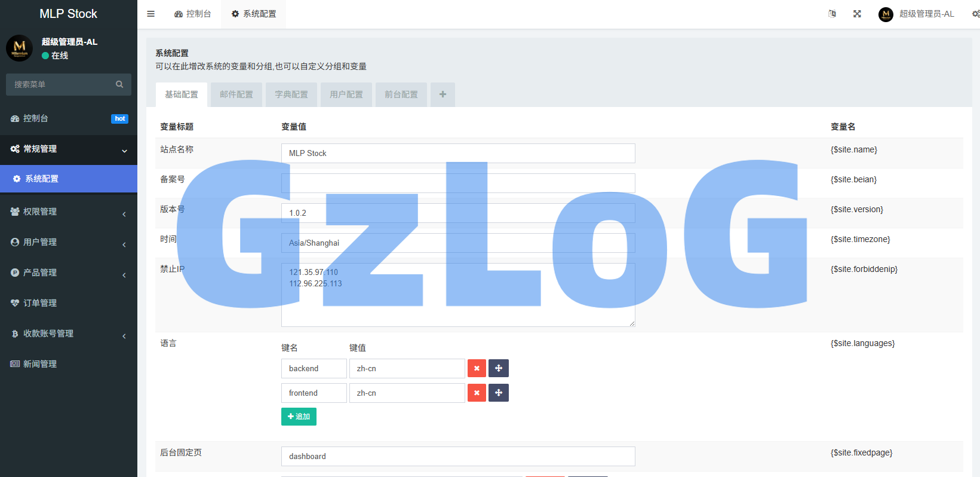This screenshot has height=477, width=980.
Task: Click the search icon in menu search
Action: coord(119,84)
